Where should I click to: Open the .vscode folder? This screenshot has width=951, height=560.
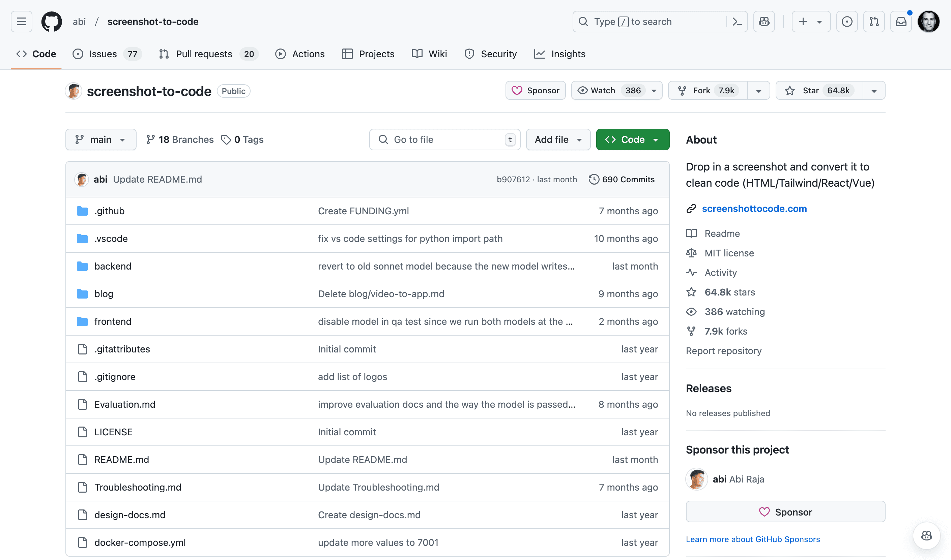pyautogui.click(x=111, y=239)
